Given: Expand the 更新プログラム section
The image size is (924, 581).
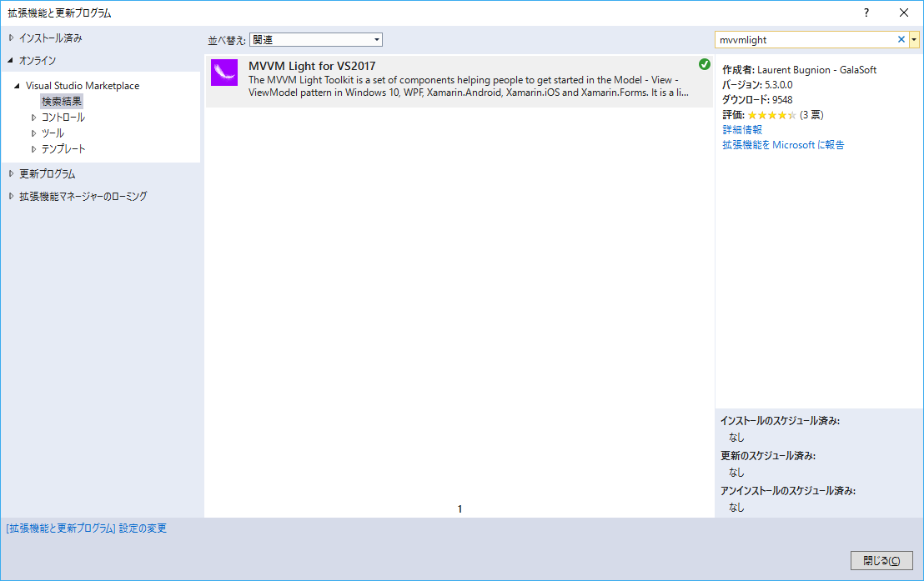Looking at the screenshot, I should pyautogui.click(x=11, y=174).
